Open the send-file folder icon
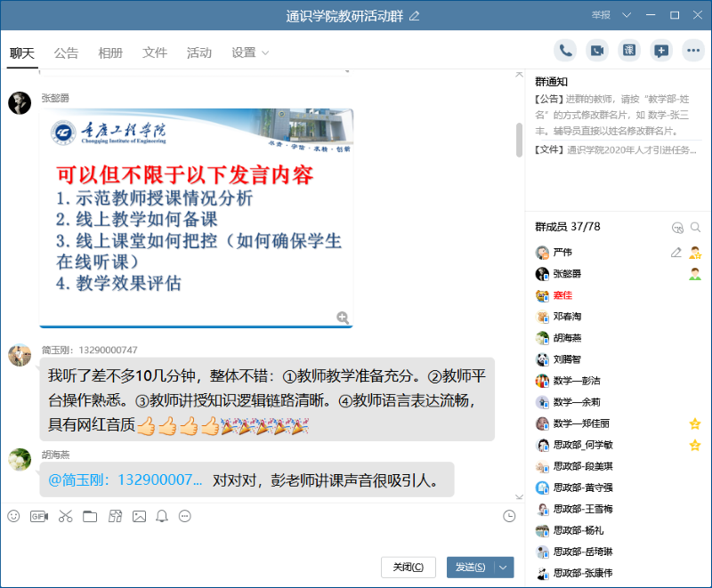The height and width of the screenshot is (588, 712). pyautogui.click(x=90, y=516)
